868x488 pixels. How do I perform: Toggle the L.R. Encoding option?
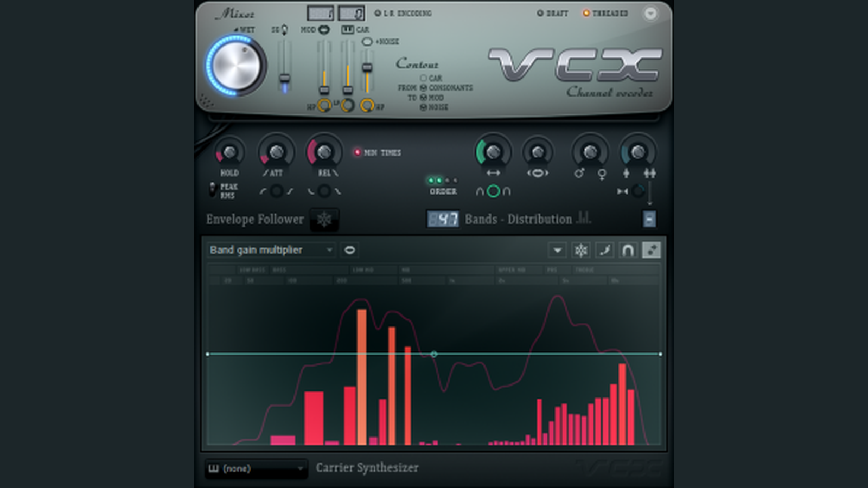click(378, 13)
